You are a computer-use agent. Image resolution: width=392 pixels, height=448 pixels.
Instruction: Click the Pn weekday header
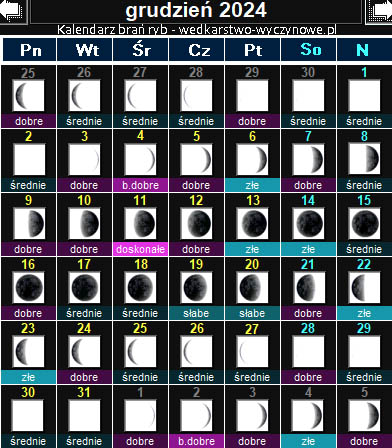point(30,50)
